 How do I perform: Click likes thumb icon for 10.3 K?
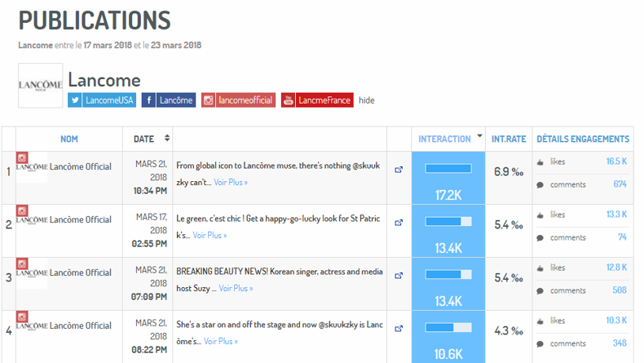[x=540, y=321]
